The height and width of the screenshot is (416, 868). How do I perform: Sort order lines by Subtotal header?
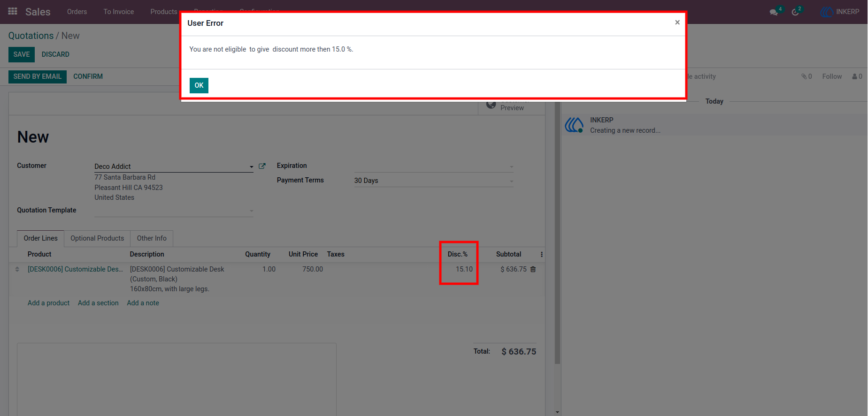tap(508, 254)
